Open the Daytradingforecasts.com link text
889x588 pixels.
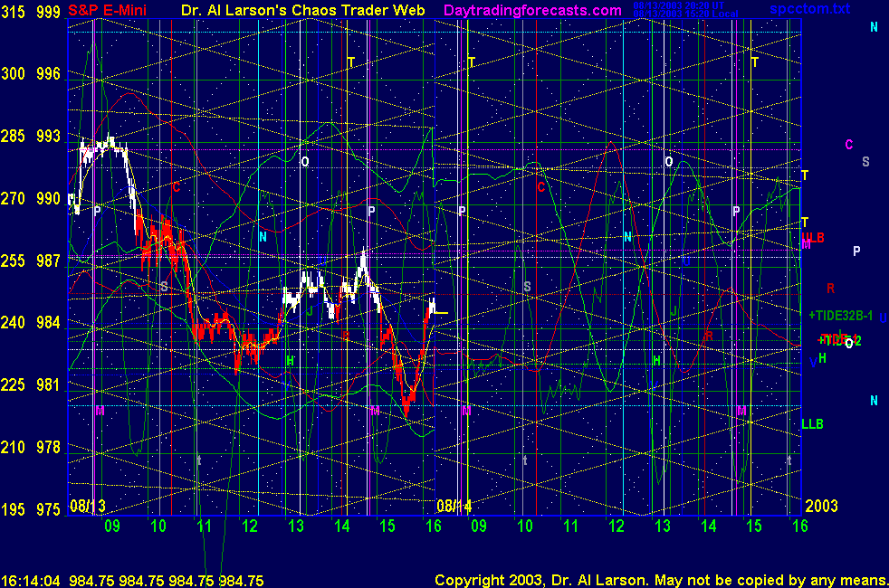pyautogui.click(x=532, y=10)
